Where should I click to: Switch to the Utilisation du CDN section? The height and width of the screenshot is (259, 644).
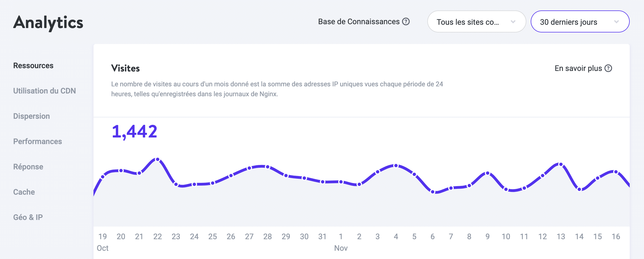(45, 91)
